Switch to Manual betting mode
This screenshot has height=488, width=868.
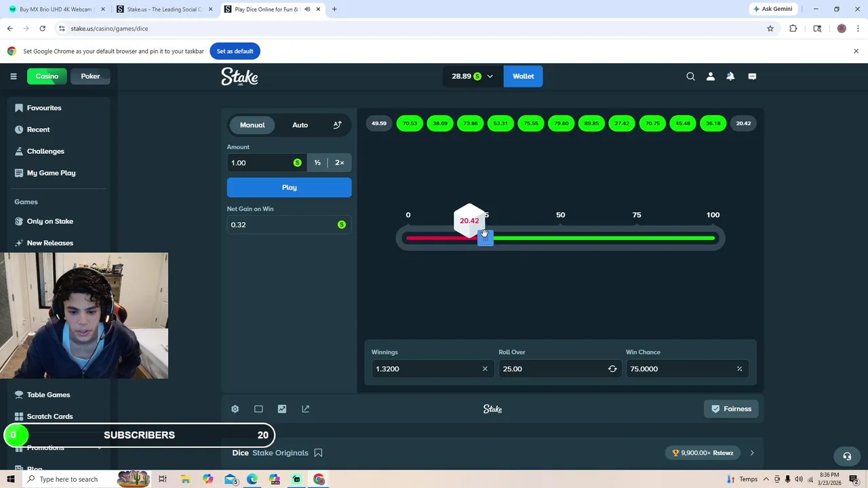[x=252, y=125]
